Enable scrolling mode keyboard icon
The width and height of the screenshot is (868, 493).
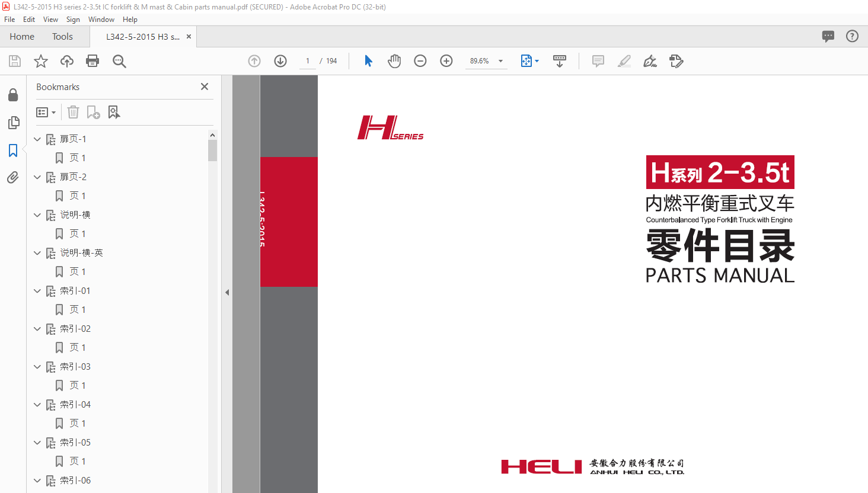point(560,61)
